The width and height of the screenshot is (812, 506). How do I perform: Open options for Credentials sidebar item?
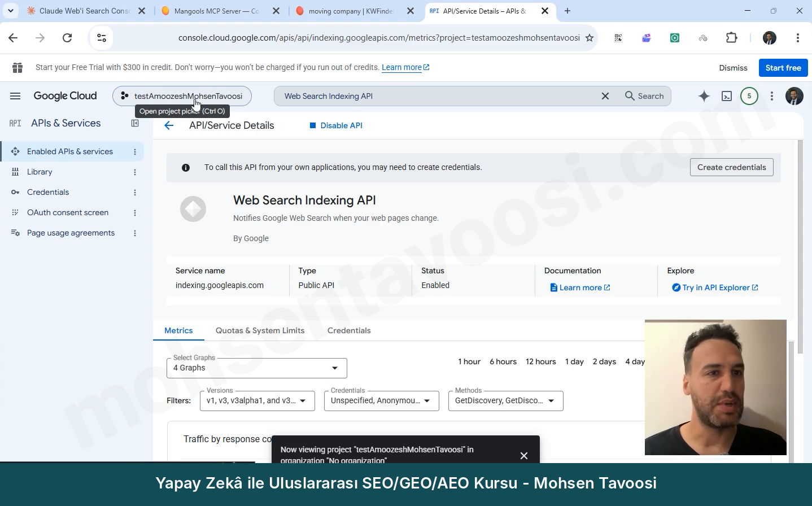click(135, 193)
